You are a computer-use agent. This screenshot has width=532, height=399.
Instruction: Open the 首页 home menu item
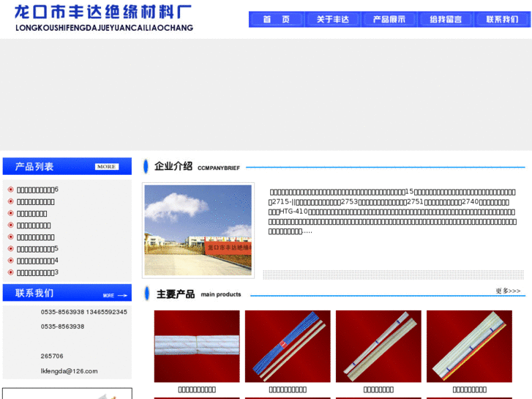coord(277,19)
